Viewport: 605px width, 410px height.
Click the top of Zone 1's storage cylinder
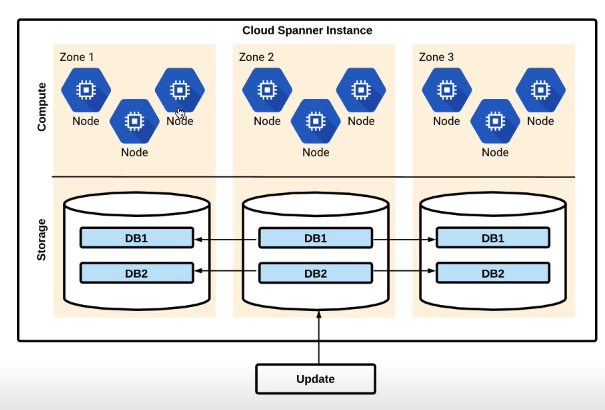137,204
